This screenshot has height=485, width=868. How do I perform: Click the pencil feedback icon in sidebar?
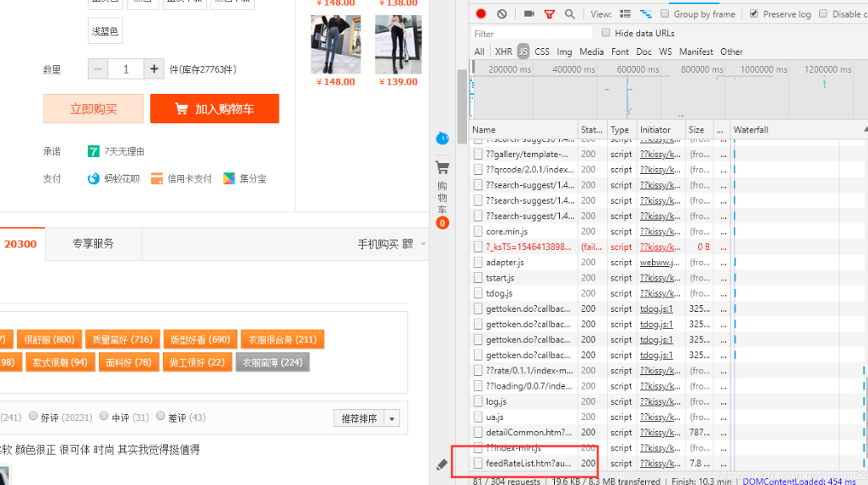[x=442, y=464]
